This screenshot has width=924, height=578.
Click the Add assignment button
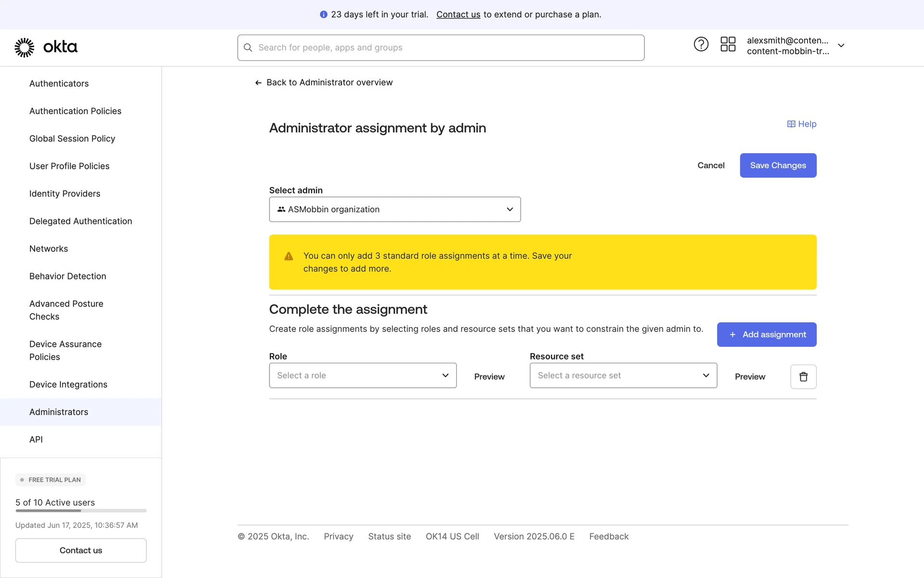[766, 335]
